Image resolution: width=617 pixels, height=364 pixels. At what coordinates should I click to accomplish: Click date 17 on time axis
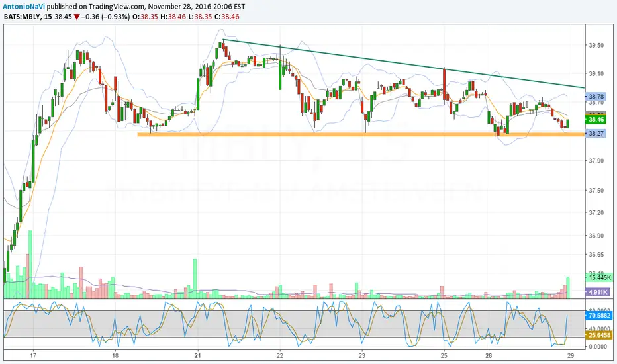pyautogui.click(x=33, y=356)
